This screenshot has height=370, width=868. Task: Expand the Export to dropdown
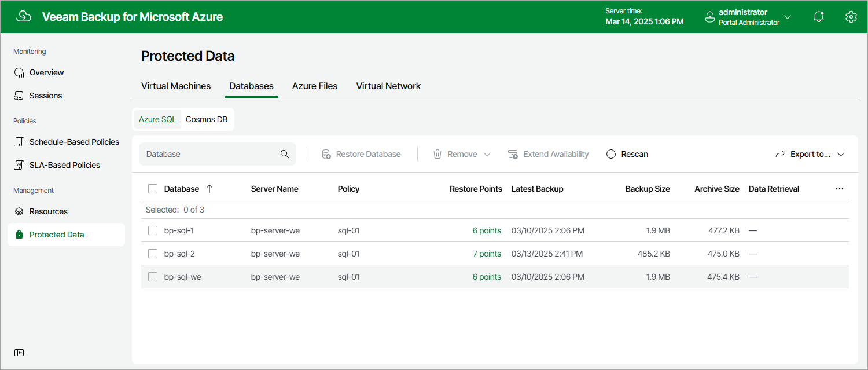click(810, 154)
